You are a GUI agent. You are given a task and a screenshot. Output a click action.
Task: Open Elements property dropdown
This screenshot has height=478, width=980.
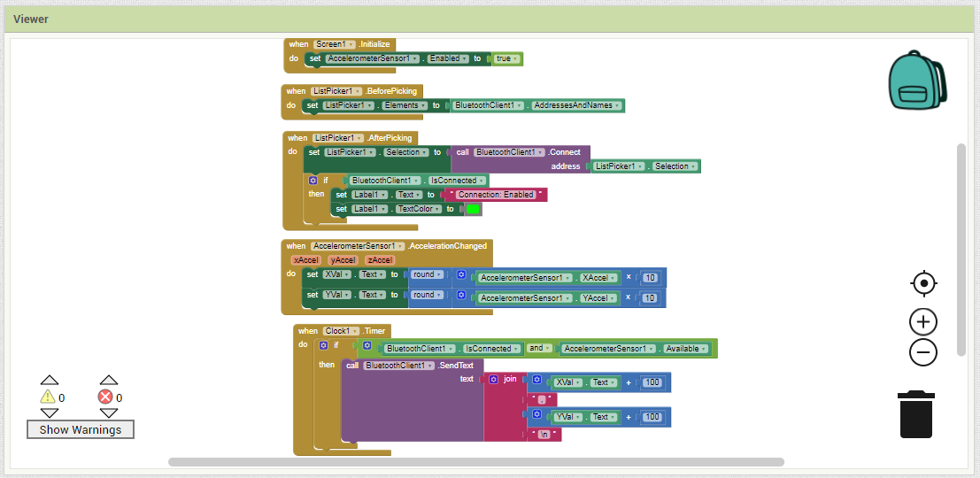pyautogui.click(x=405, y=105)
